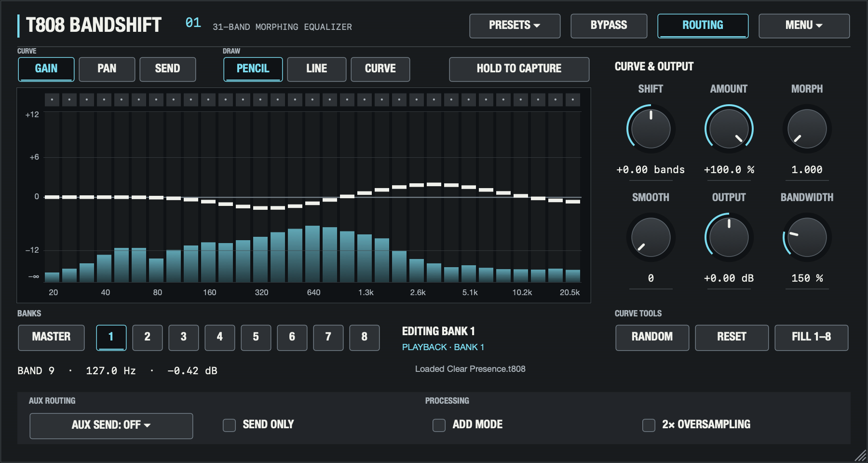
Task: Enable the ADD MODE checkbox
Action: (x=439, y=425)
